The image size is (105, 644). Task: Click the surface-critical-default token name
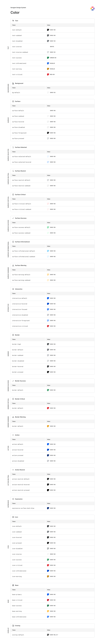click(21, 204)
